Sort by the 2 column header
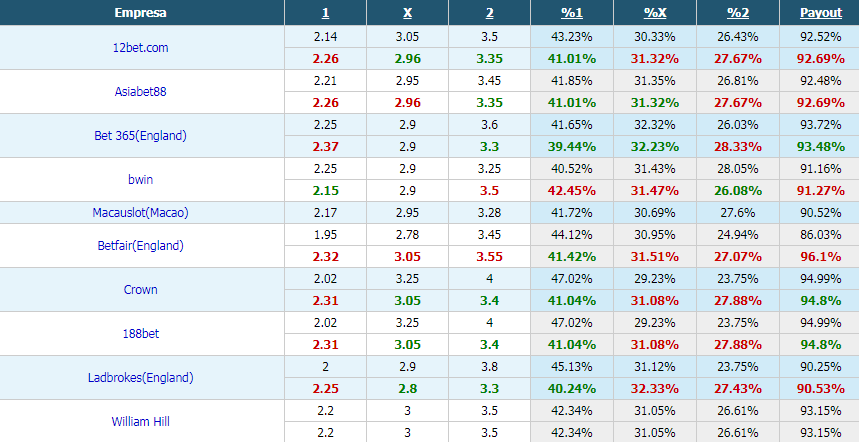Viewport: 859px width, 442px height. (489, 13)
